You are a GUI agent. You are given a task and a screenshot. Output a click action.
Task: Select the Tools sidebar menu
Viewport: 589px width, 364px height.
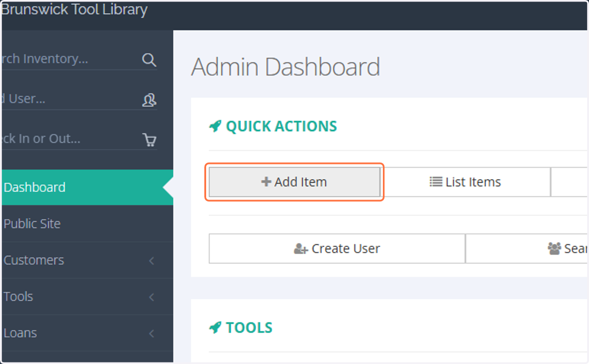[86, 296]
